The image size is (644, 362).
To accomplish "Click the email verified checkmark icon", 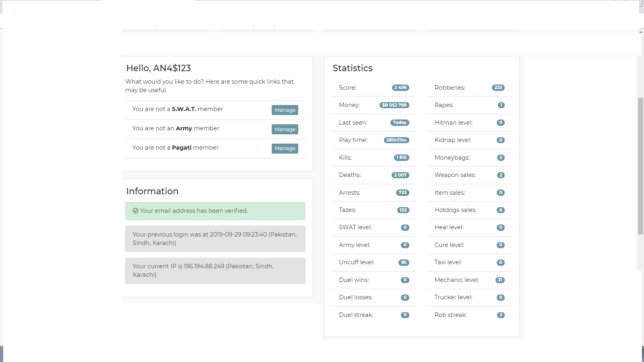I will pyautogui.click(x=136, y=211).
